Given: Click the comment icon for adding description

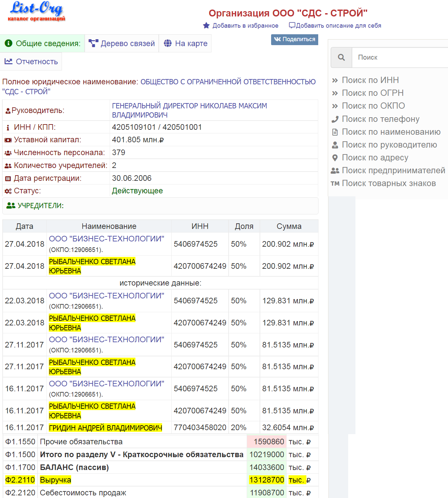Looking at the screenshot, I should click(292, 25).
